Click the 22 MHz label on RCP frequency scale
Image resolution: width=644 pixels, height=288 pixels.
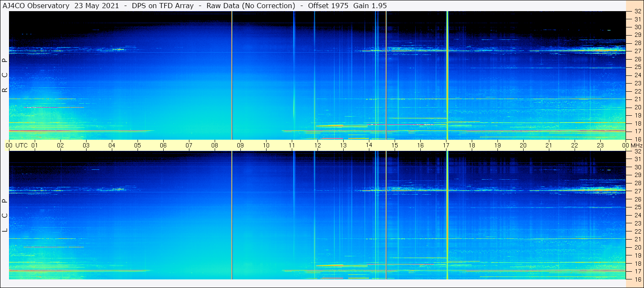(x=638, y=91)
